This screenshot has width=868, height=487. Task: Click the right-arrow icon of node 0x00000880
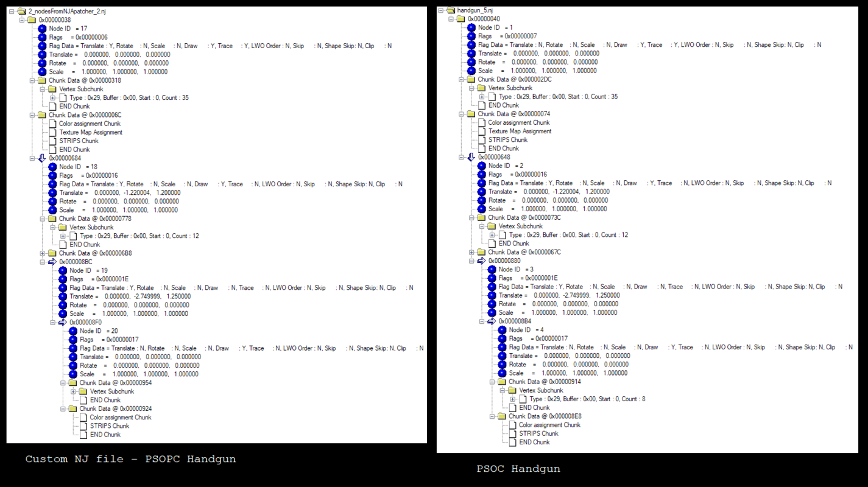pyautogui.click(x=481, y=261)
